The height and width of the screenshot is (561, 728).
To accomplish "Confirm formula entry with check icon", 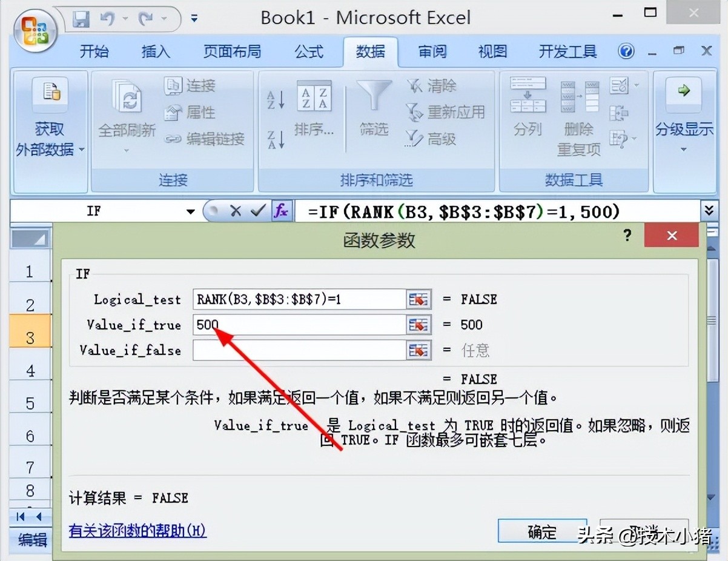I will pos(259,211).
